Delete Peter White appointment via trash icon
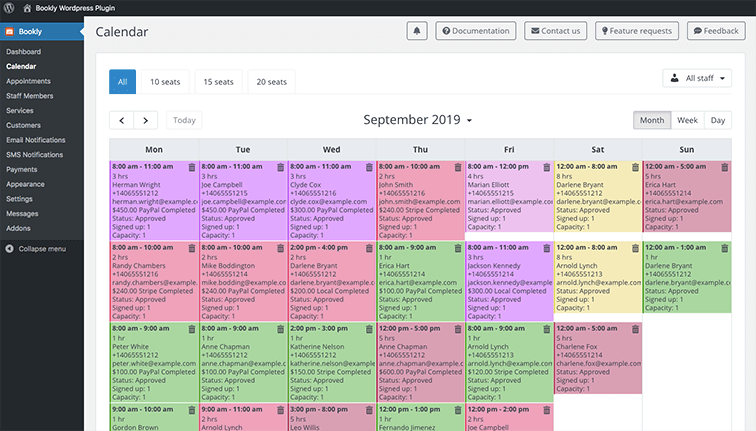This screenshot has height=431, width=756. (191, 329)
